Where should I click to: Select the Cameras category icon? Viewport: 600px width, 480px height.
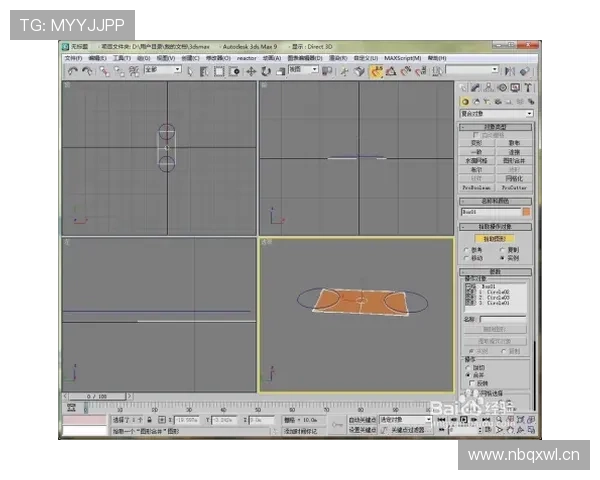tap(498, 102)
